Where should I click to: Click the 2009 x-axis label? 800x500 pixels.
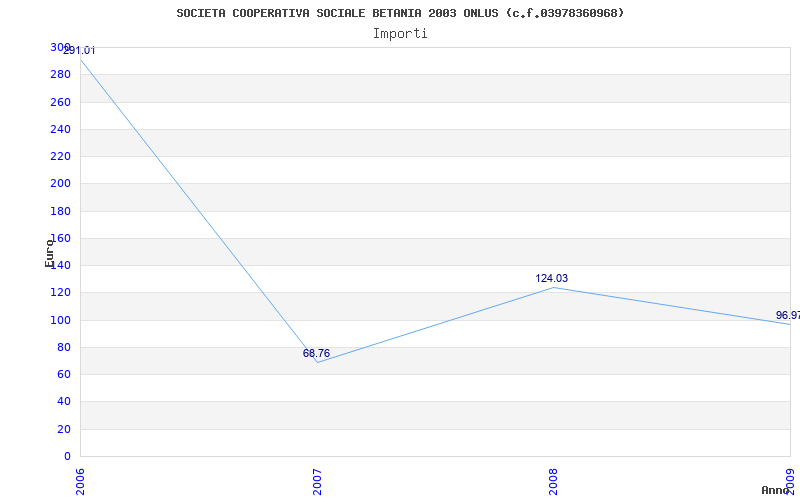click(x=790, y=483)
